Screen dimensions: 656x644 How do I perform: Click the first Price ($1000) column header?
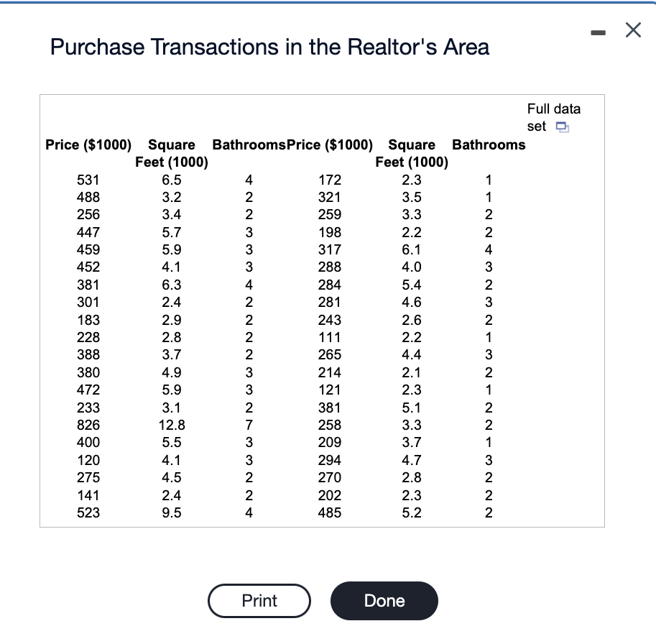pyautogui.click(x=88, y=144)
